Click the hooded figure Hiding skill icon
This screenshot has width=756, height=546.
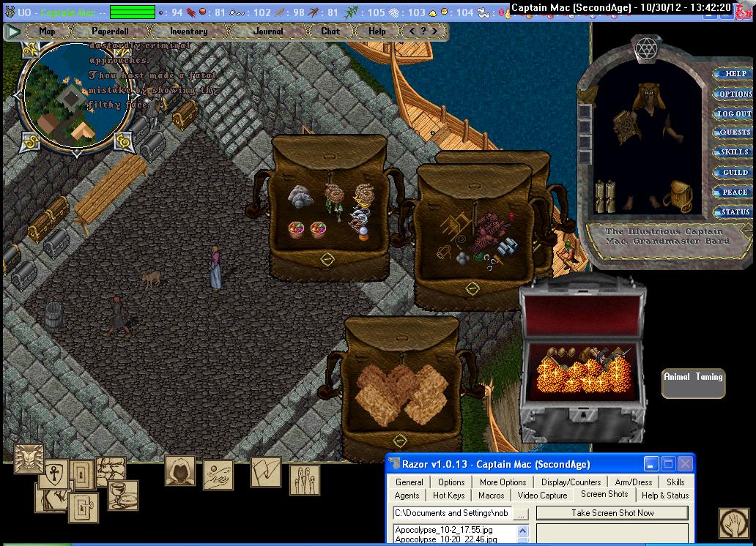click(x=179, y=471)
